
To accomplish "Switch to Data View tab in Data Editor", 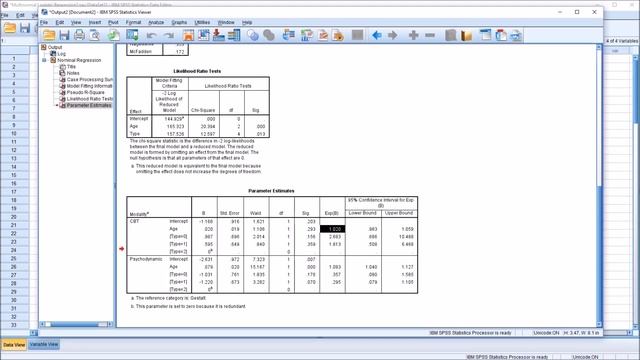I will tap(14, 345).
